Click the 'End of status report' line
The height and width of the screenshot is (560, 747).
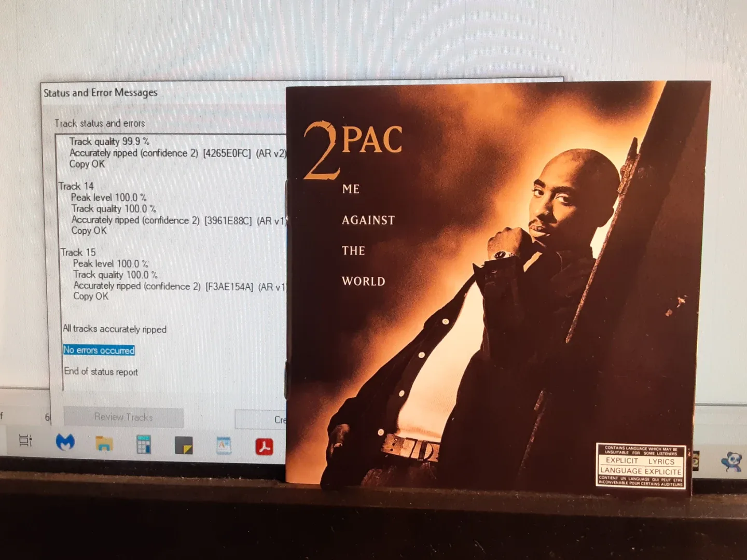101,372
